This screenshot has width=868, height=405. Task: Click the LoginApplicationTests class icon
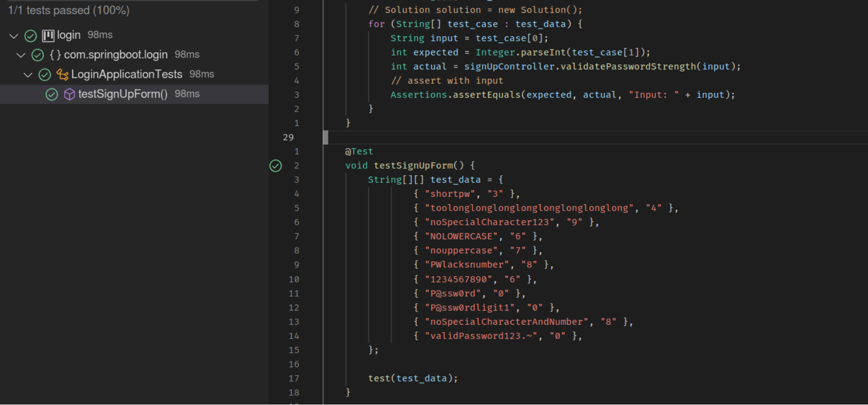(x=62, y=74)
